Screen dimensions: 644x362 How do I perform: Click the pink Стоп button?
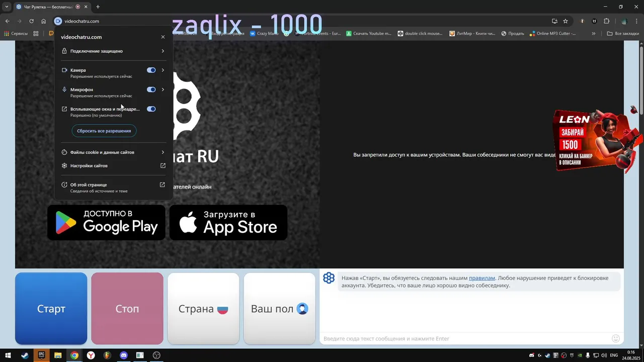[x=127, y=309]
